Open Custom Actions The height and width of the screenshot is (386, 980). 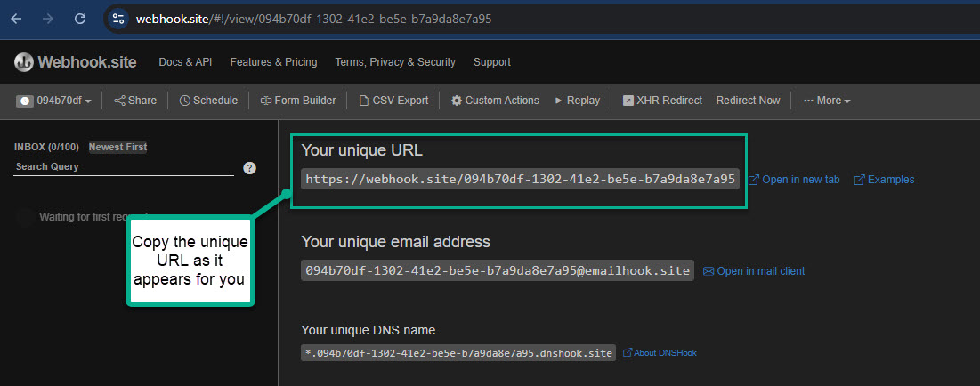(x=495, y=101)
